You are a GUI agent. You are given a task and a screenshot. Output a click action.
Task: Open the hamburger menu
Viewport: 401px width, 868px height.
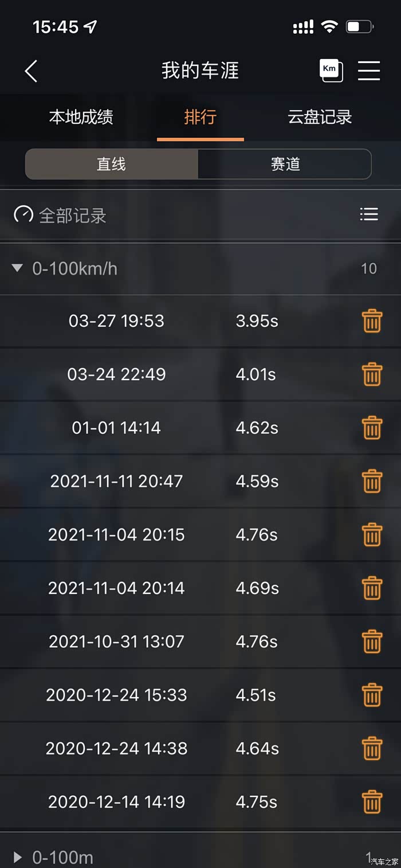pyautogui.click(x=369, y=71)
